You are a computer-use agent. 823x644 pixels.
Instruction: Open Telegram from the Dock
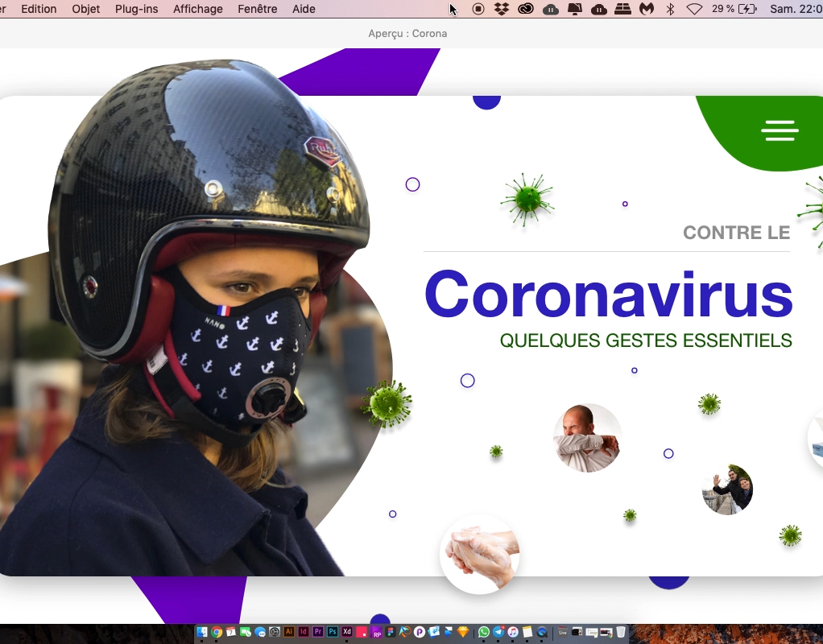[x=498, y=632]
